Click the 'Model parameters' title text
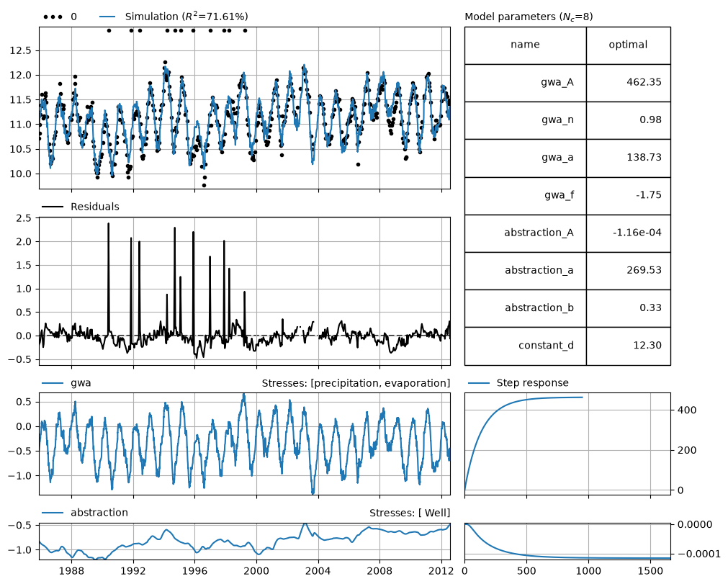 point(529,17)
